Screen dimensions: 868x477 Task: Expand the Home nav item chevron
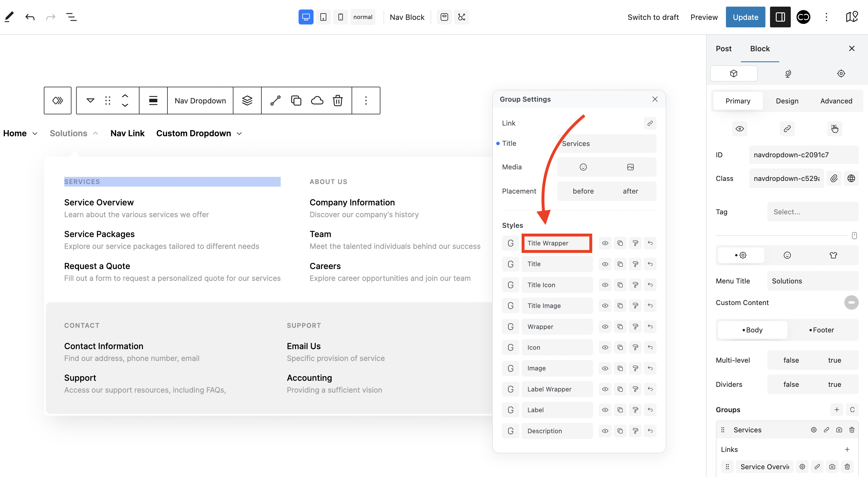[x=35, y=134]
